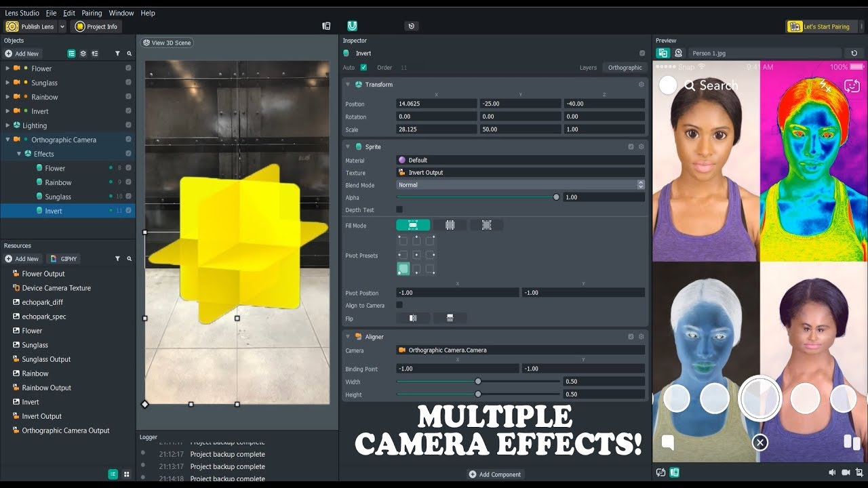
Task: Click the Publish Lens button
Action: pyautogui.click(x=31, y=26)
